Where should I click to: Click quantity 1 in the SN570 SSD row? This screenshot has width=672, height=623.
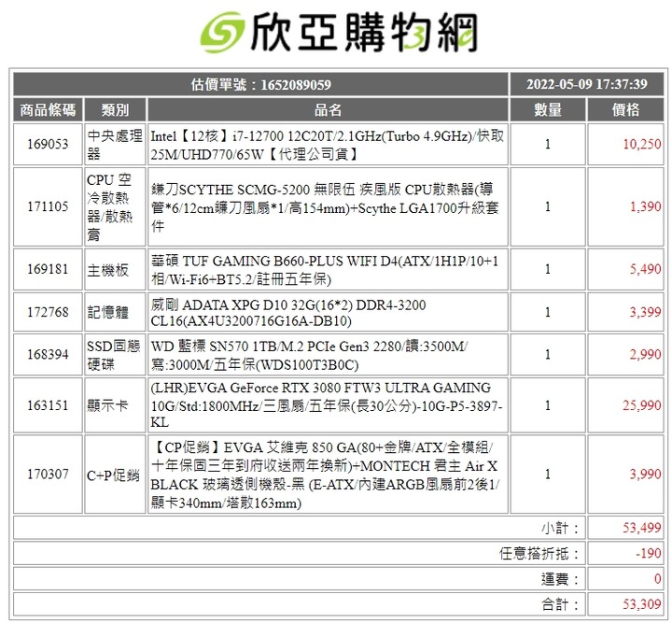pyautogui.click(x=548, y=355)
